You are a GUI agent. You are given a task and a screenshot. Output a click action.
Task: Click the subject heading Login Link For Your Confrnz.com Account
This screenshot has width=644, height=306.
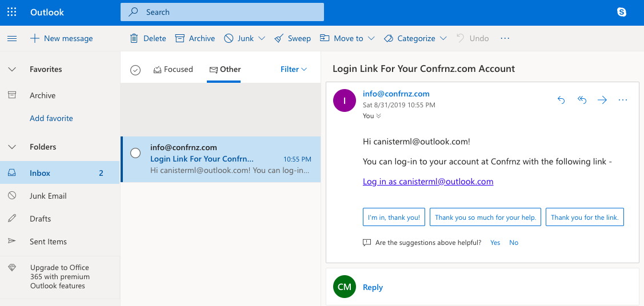423,69
